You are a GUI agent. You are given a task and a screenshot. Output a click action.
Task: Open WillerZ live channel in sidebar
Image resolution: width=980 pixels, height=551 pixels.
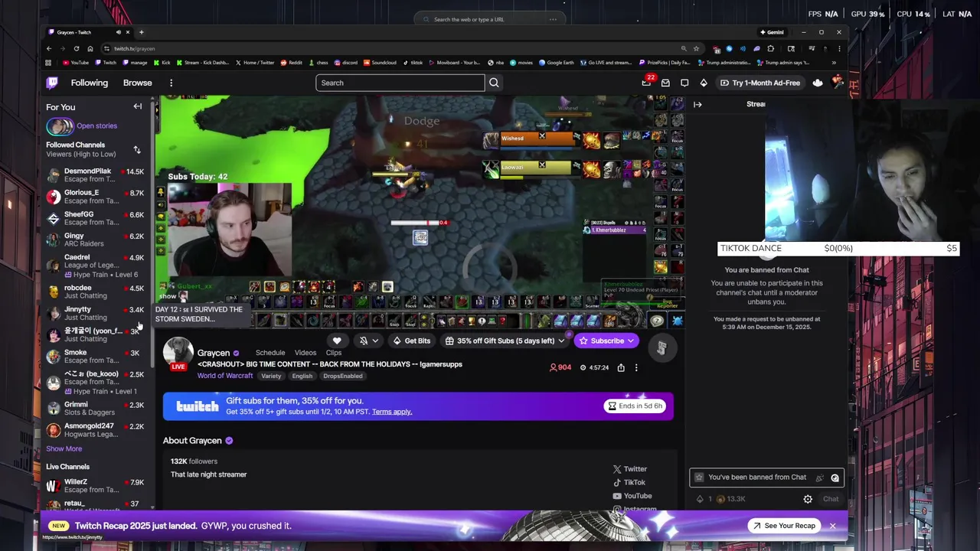pos(95,486)
